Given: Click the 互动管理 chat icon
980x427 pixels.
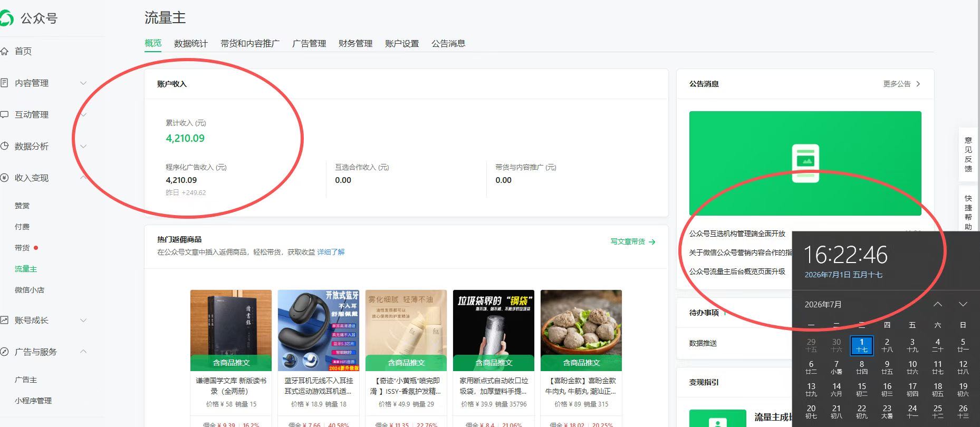Looking at the screenshot, I should point(4,114).
